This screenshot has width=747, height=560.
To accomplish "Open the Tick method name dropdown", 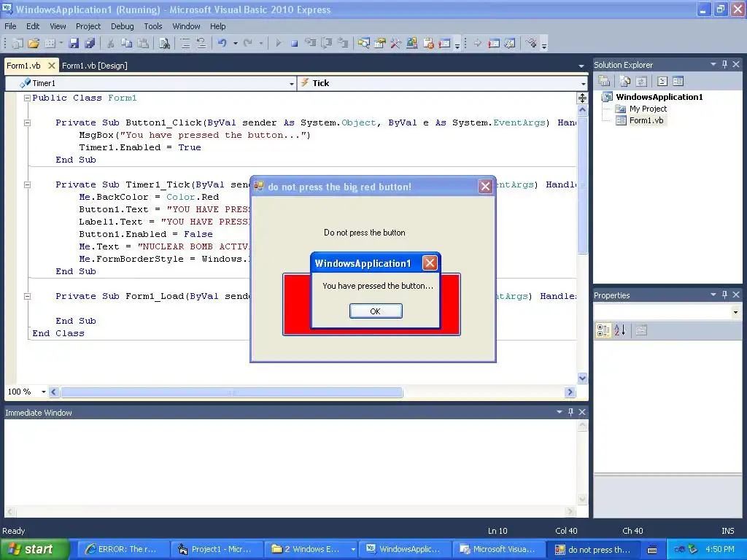I will tap(584, 84).
